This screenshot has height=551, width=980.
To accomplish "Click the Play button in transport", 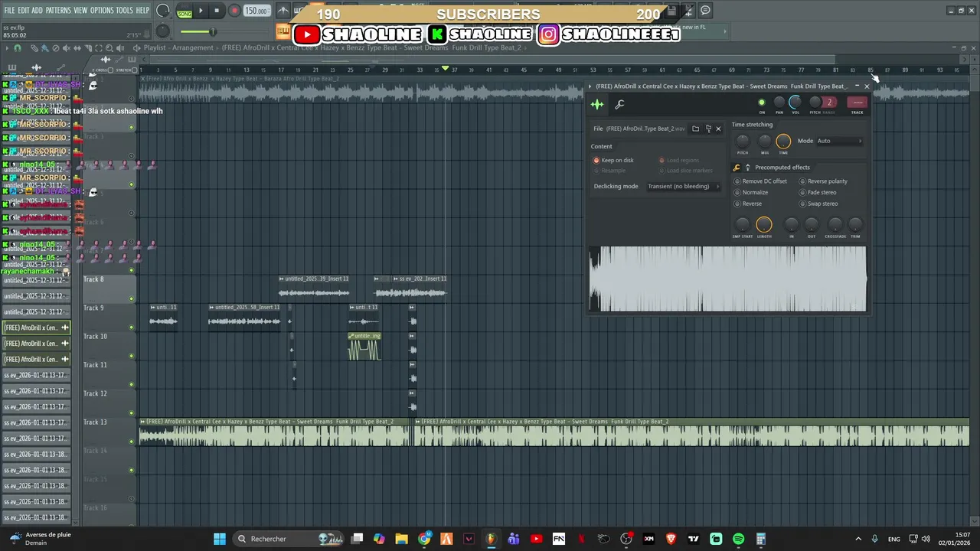I will tap(201, 11).
